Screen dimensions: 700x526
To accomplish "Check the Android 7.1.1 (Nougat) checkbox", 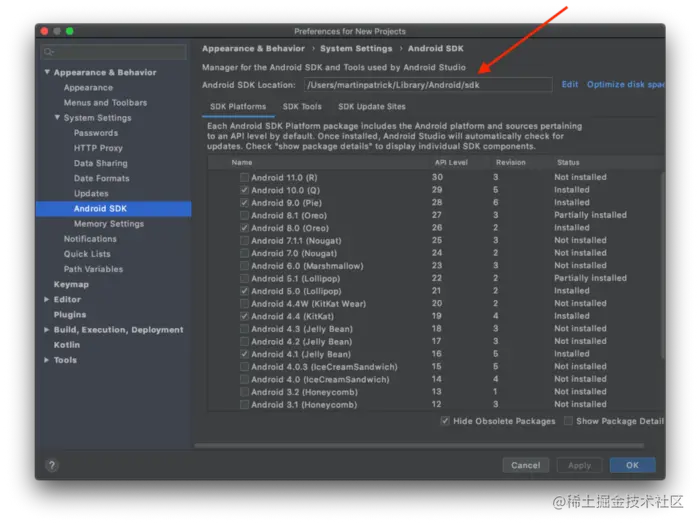I will click(244, 240).
